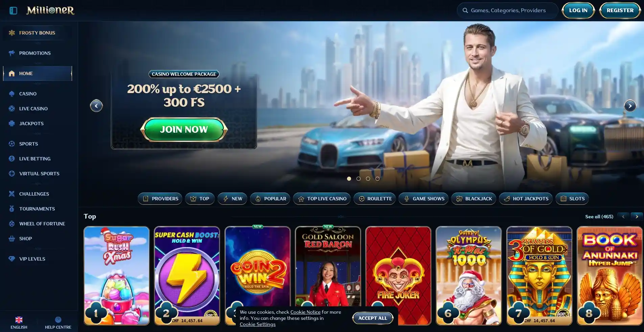
Task: Click the Shop basket icon
Action: pyautogui.click(x=12, y=239)
